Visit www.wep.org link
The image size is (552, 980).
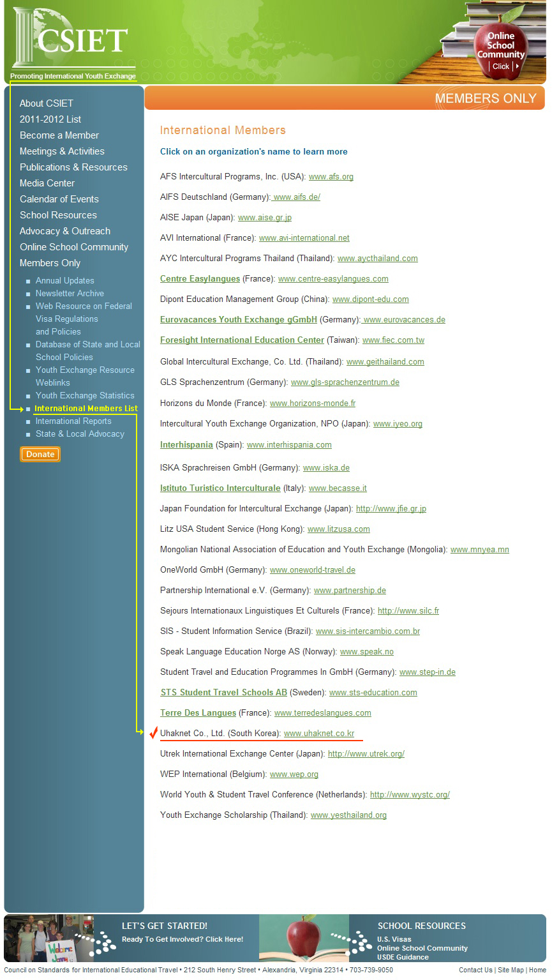click(x=294, y=774)
